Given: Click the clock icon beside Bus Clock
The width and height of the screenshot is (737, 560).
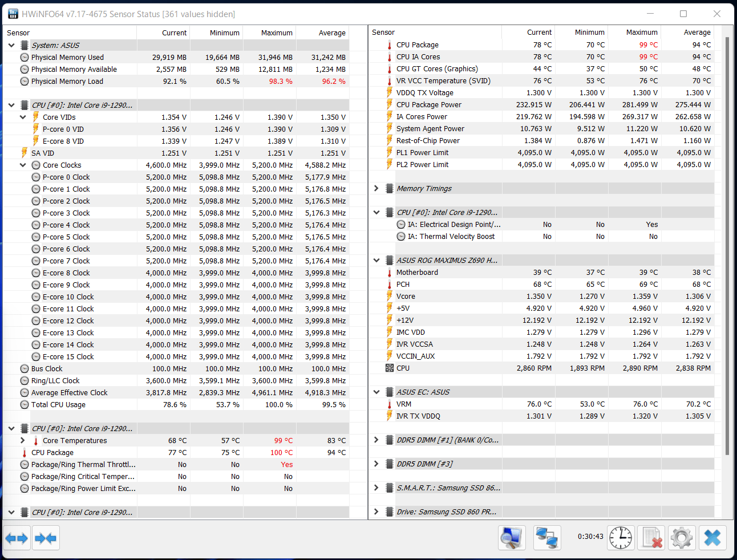Looking at the screenshot, I should click(25, 369).
